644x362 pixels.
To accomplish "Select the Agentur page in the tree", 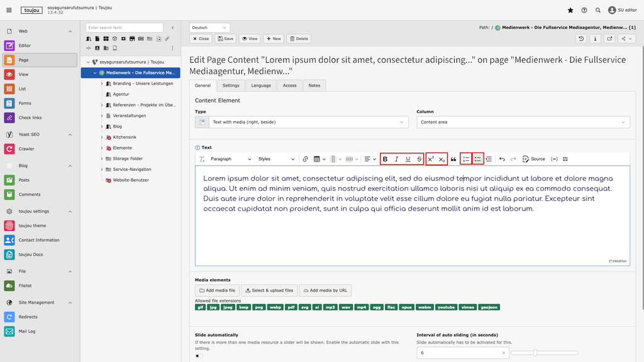I will click(121, 94).
